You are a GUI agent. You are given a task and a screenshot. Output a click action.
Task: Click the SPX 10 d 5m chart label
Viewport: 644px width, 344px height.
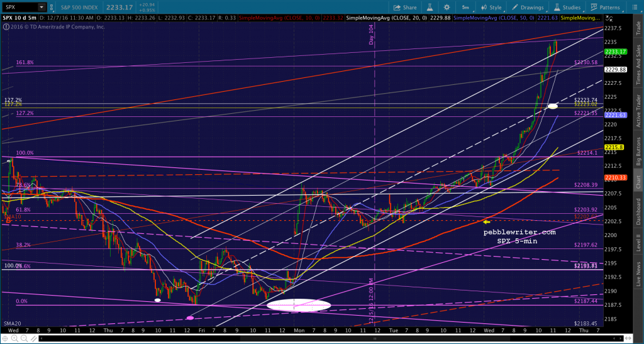pyautogui.click(x=19, y=18)
